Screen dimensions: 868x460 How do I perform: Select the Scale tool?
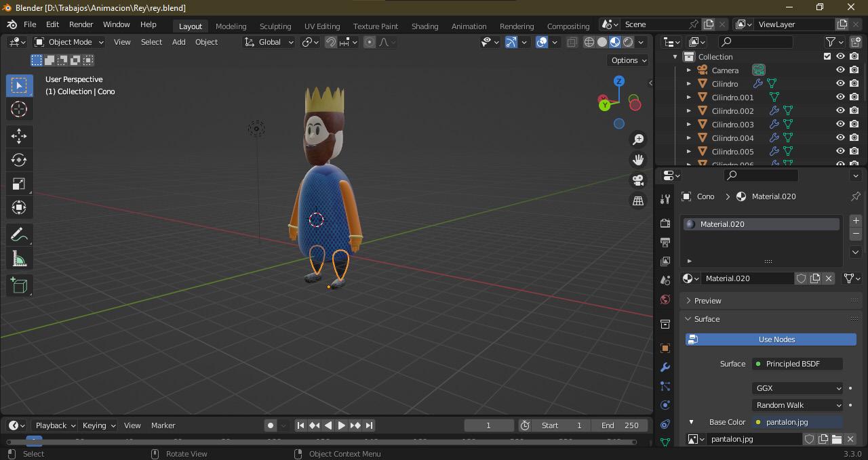[x=19, y=184]
